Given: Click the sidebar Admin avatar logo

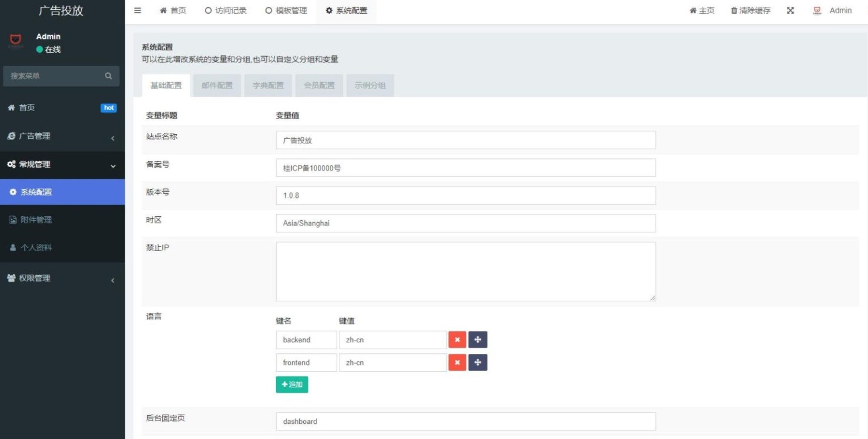Looking at the screenshot, I should pos(16,40).
